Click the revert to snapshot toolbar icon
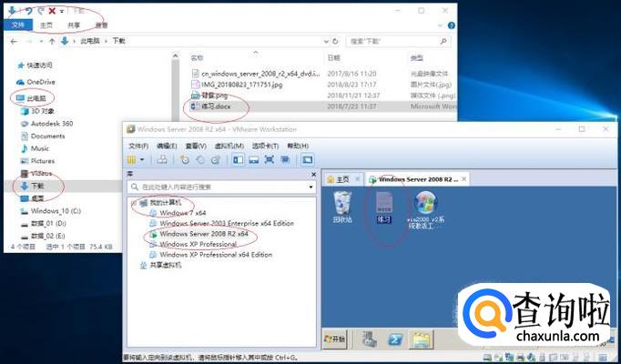 click(x=200, y=160)
